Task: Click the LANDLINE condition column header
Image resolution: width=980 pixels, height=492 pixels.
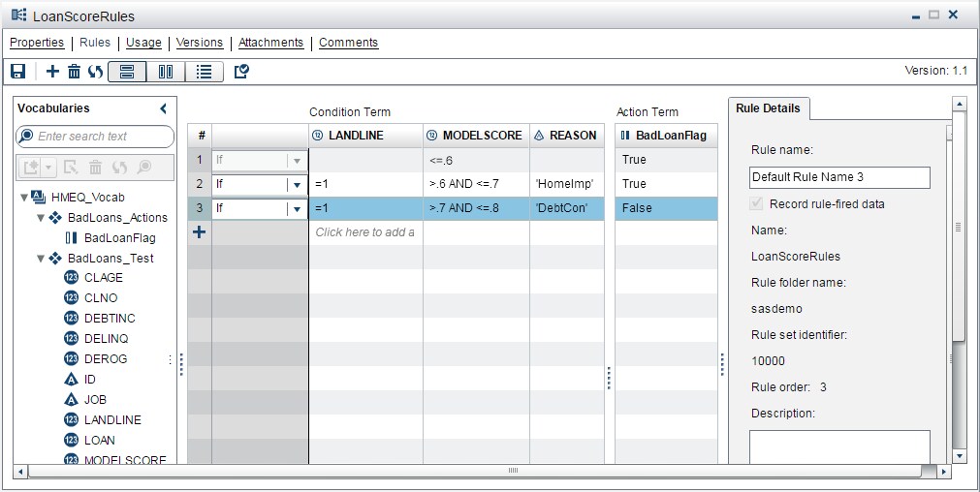Action: click(365, 136)
